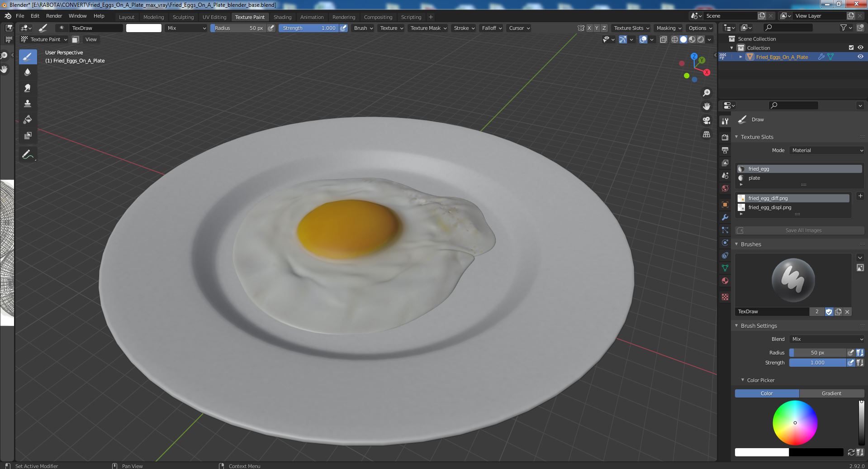
Task: Open the Object Constraints properties tab
Action: pyautogui.click(x=725, y=255)
